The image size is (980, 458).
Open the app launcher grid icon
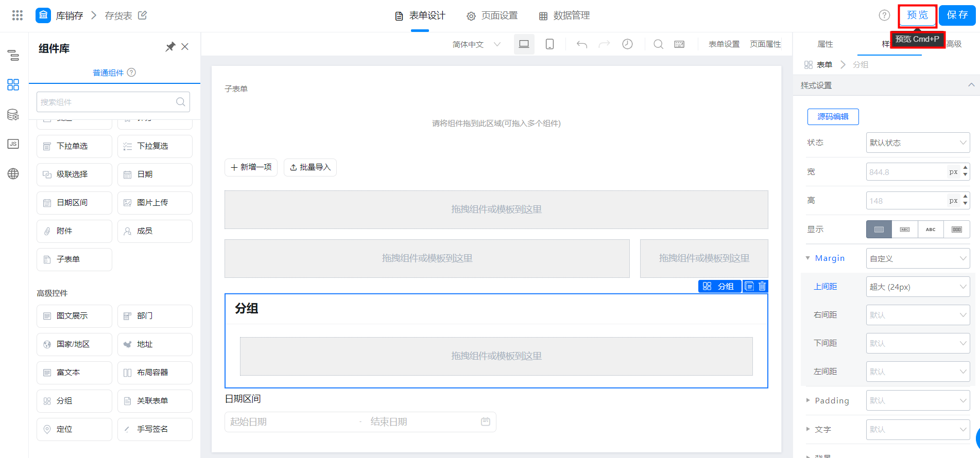(18, 15)
